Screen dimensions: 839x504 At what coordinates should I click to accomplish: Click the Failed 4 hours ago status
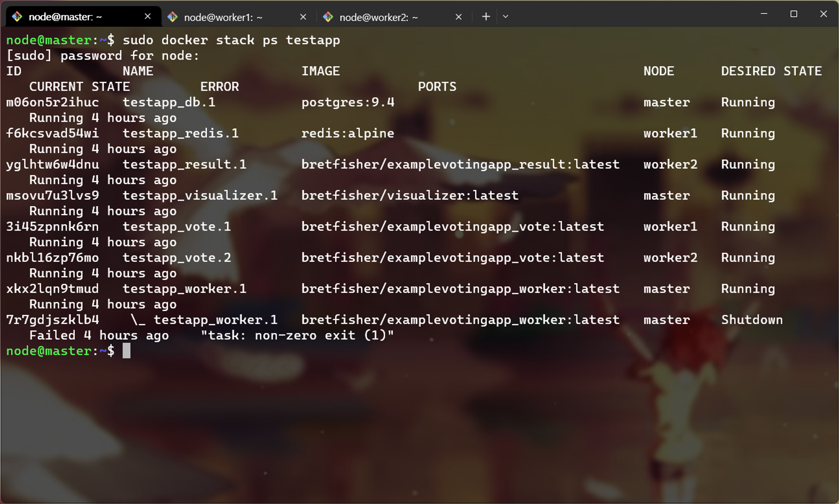tap(99, 335)
